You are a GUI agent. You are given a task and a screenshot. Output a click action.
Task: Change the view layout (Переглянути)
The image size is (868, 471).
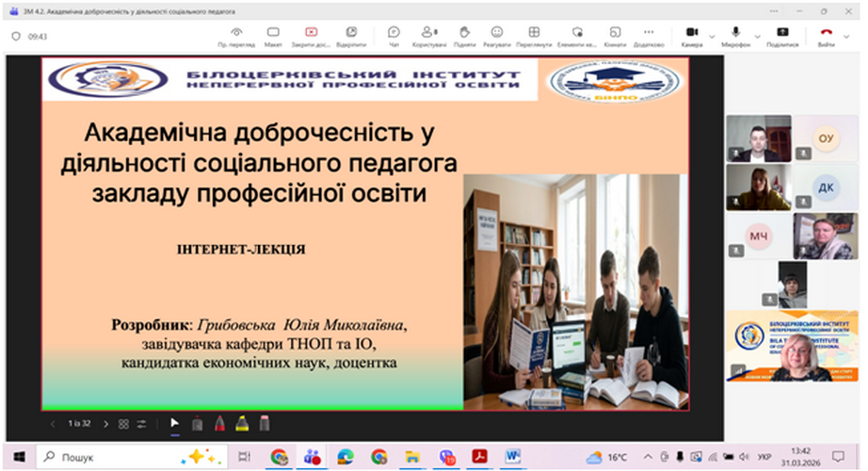pos(534,36)
